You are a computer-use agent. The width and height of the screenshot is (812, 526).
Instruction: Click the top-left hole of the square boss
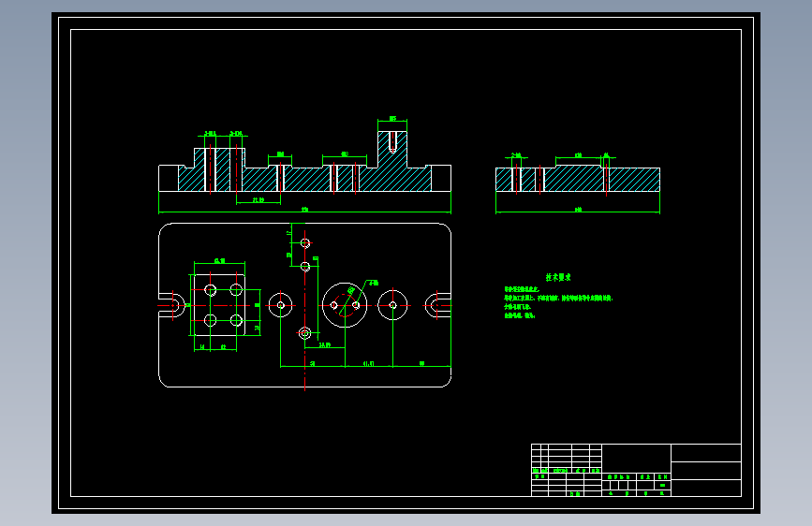click(x=210, y=290)
